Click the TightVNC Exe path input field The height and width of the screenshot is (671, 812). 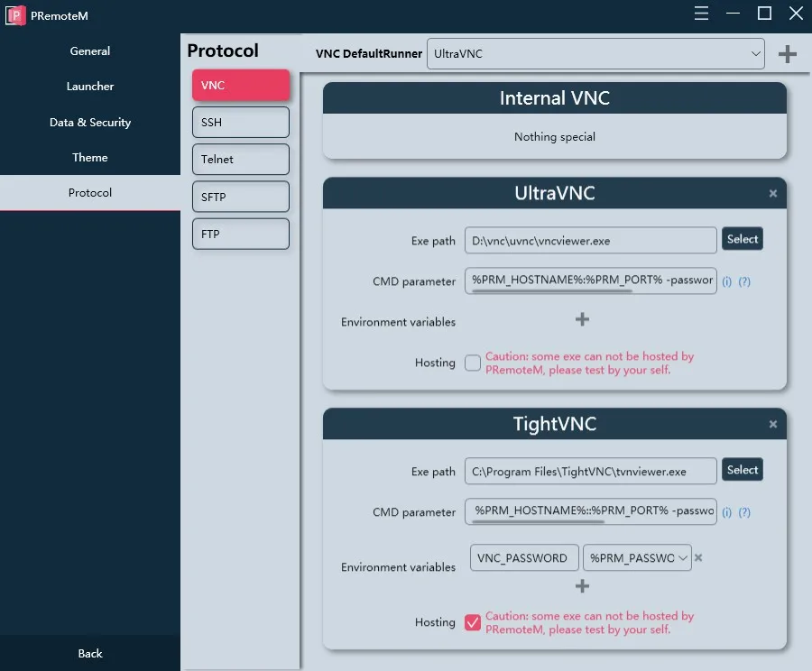click(x=591, y=472)
